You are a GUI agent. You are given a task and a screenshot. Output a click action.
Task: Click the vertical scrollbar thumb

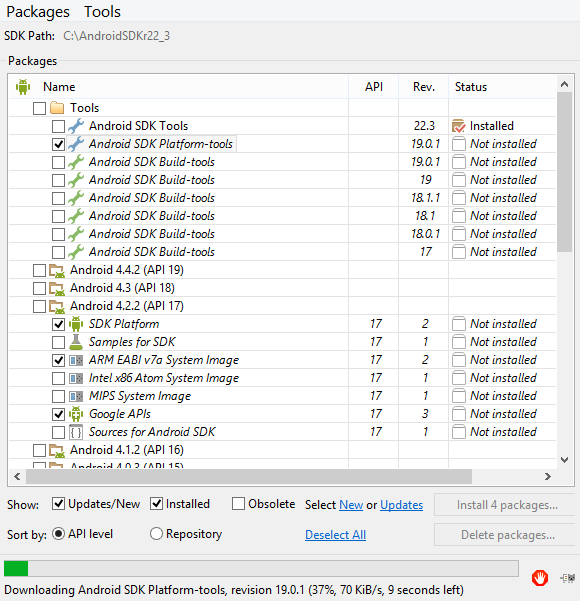pyautogui.click(x=564, y=172)
